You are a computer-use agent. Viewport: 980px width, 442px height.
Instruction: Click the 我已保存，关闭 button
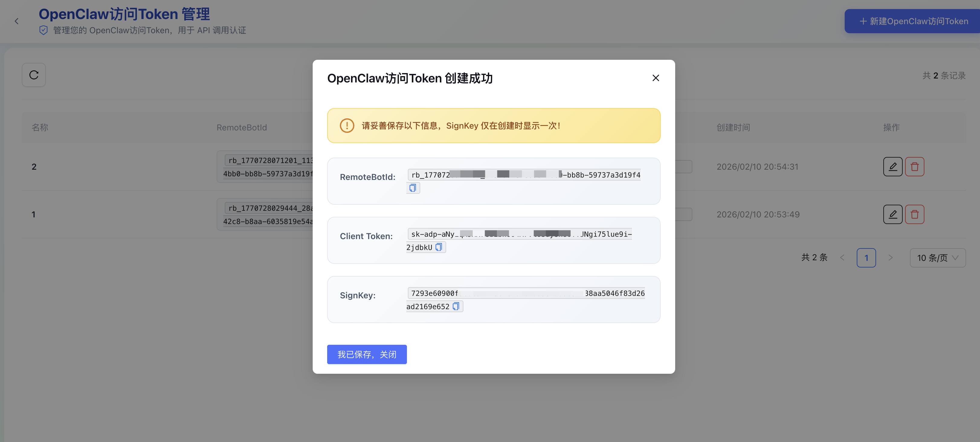[367, 354]
